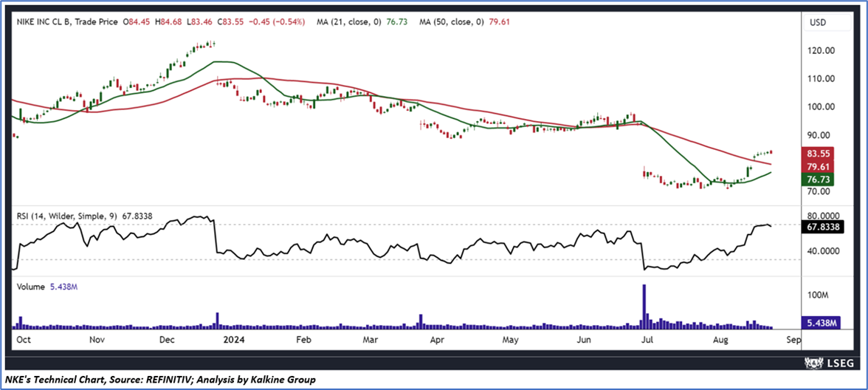Viewport: 868px width, 390px height.
Task: Click the 80.0000 RSI axis label
Action: [x=821, y=216]
